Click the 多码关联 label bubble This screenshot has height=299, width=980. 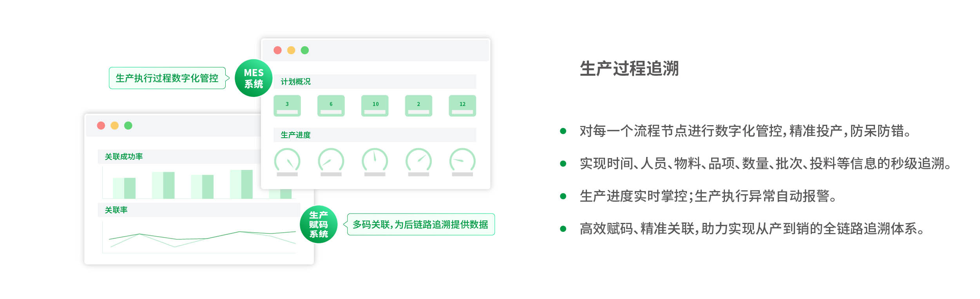click(x=420, y=224)
